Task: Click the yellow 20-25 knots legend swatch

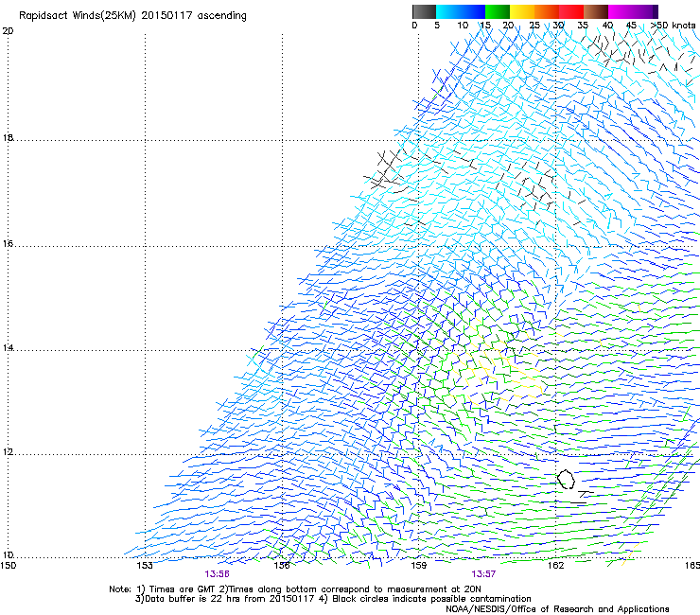Action: click(522, 11)
